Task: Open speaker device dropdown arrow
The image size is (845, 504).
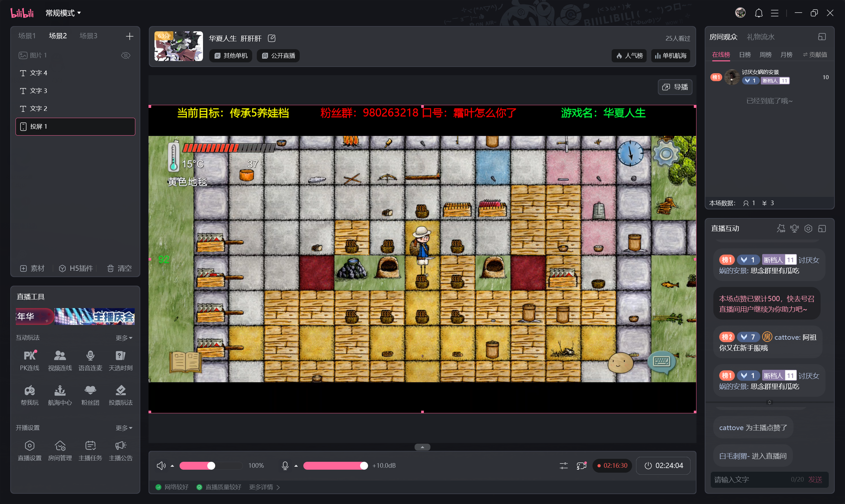Action: [172, 466]
